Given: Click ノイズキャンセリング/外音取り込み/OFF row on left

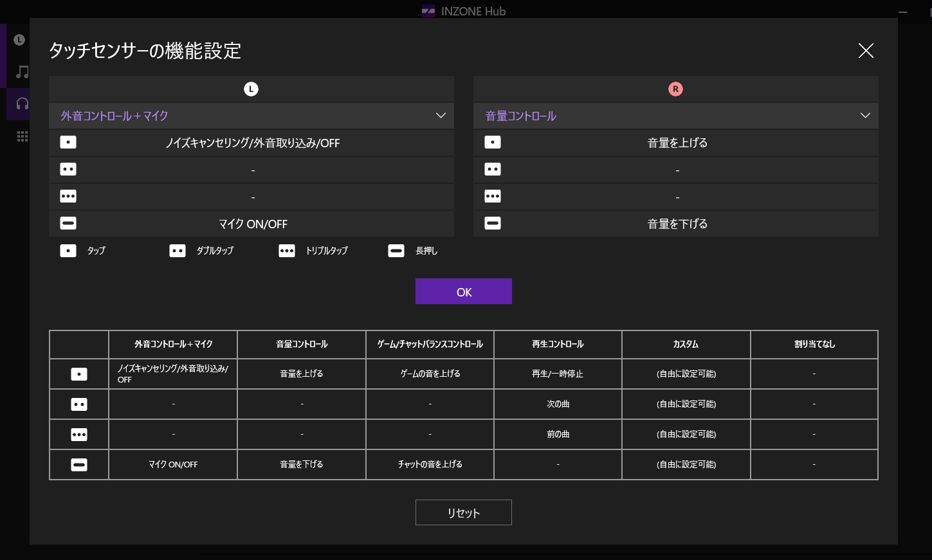Looking at the screenshot, I should (x=252, y=143).
